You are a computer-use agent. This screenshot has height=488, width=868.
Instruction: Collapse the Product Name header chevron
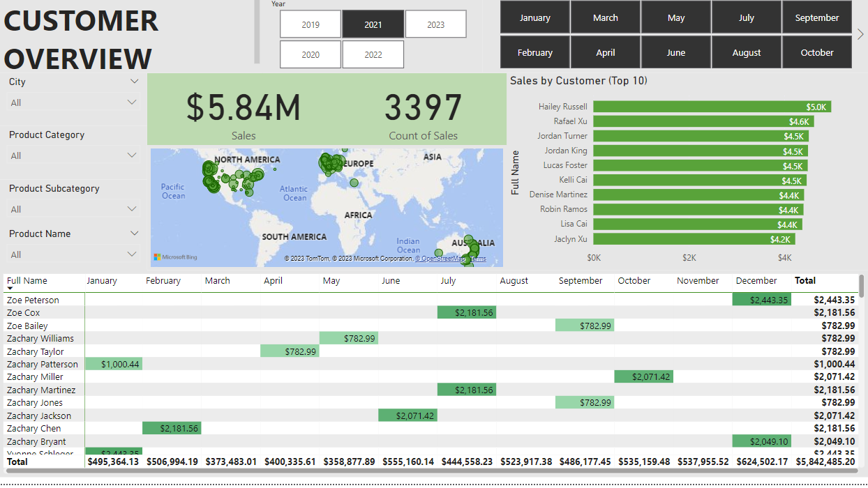tap(135, 234)
